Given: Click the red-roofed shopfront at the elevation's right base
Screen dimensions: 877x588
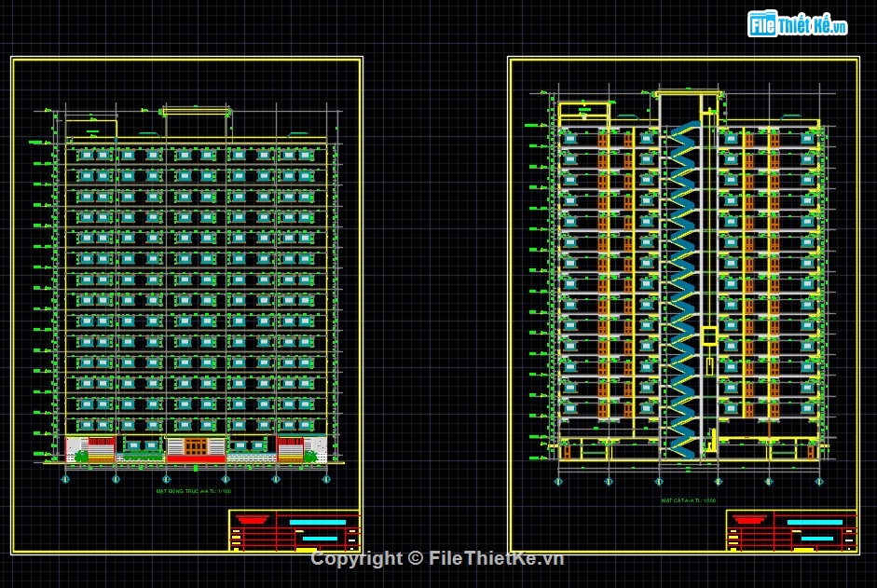Looking at the screenshot, I should point(291,446).
